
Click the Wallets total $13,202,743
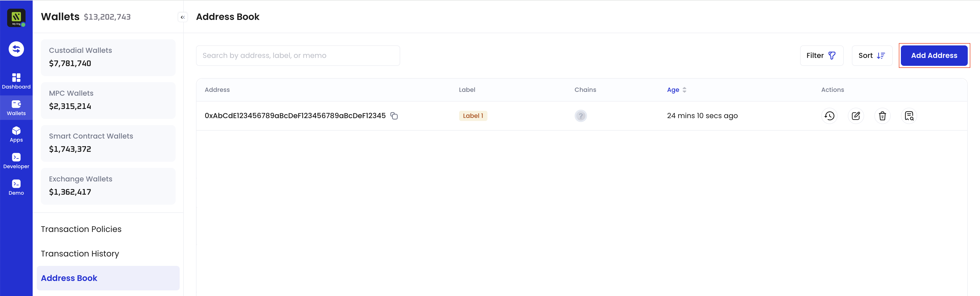click(x=107, y=17)
